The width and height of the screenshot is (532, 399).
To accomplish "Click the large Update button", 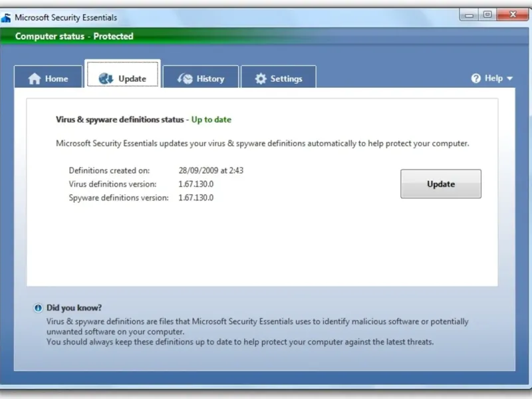I will point(441,184).
